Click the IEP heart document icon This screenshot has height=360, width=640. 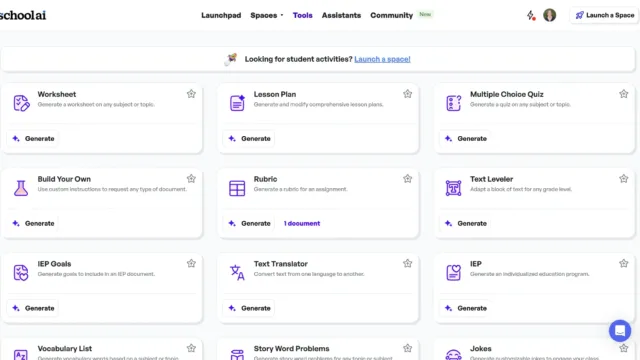coord(453,273)
